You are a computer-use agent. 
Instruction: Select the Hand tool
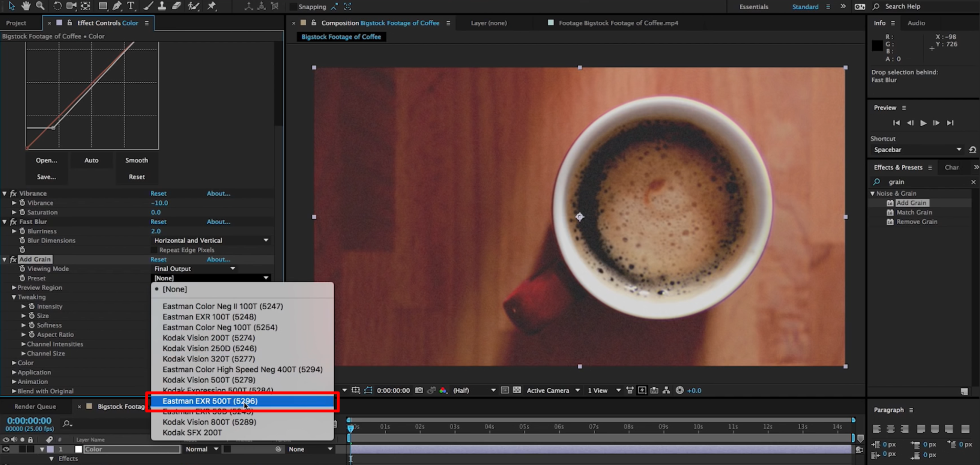click(26, 6)
